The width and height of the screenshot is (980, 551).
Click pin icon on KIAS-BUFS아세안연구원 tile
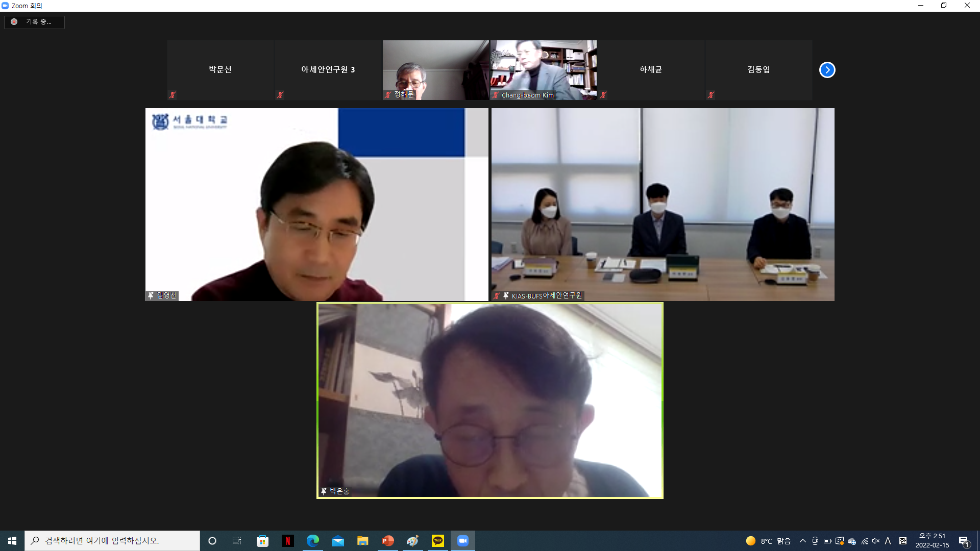506,295
